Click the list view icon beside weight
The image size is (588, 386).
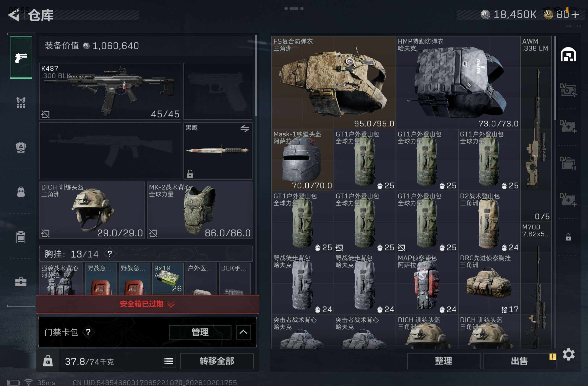pyautogui.click(x=169, y=361)
